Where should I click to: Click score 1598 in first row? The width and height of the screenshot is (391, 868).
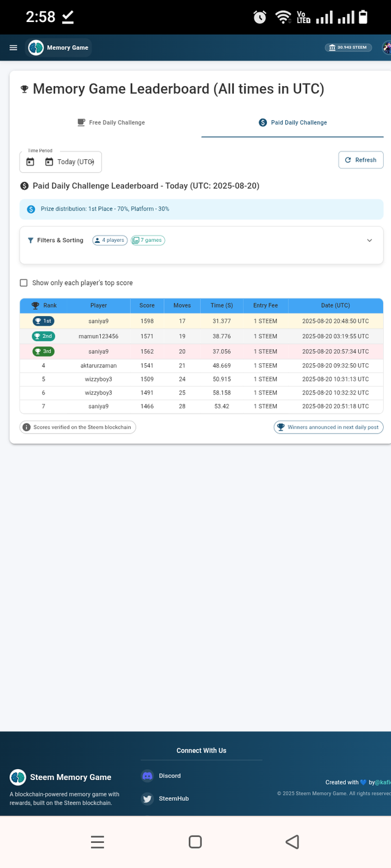click(x=147, y=321)
